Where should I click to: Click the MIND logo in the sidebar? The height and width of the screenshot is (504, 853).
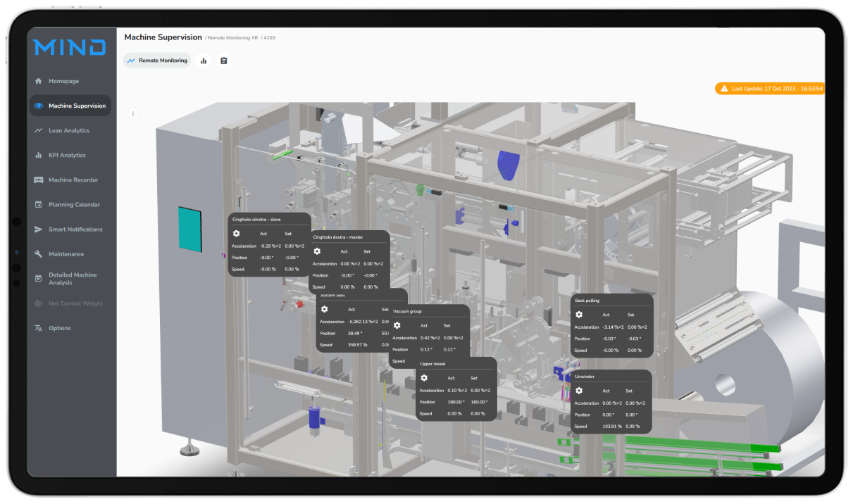[x=70, y=47]
